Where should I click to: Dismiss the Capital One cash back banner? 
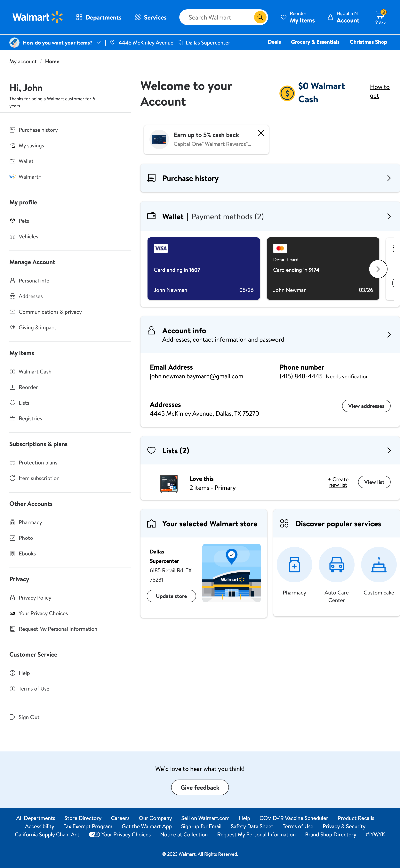pos(261,133)
